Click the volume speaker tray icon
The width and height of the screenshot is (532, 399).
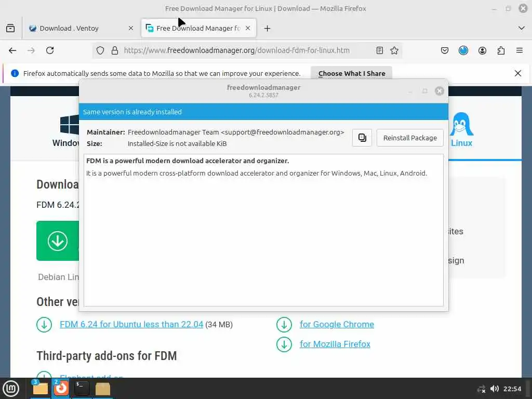495,389
